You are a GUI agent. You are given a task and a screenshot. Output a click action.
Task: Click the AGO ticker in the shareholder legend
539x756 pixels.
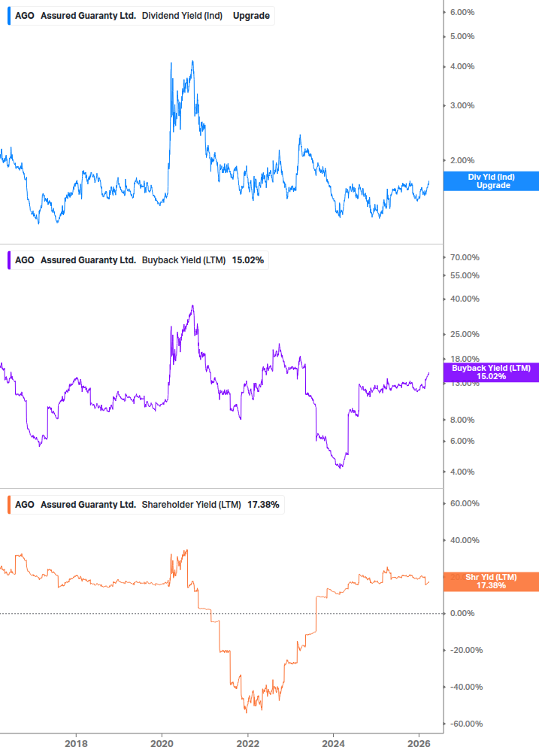point(25,504)
